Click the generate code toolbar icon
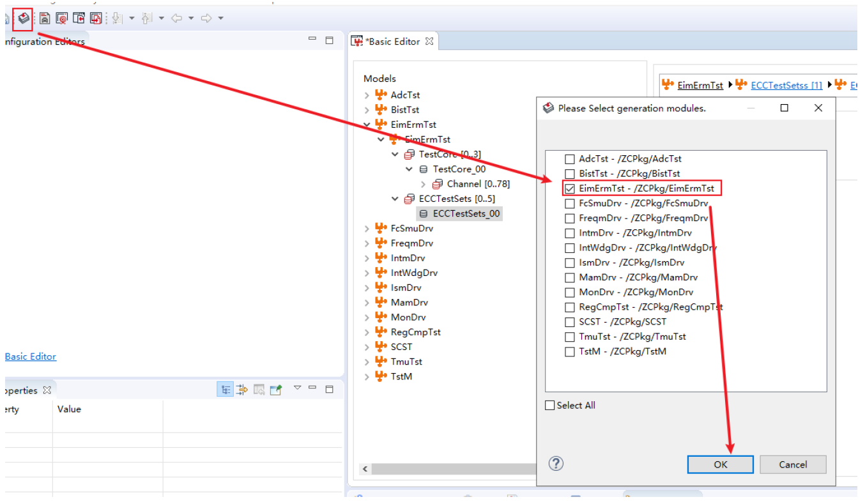The height and width of the screenshot is (504, 865). click(24, 18)
